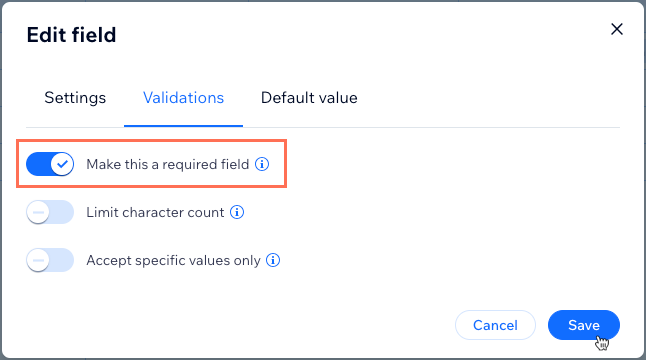The image size is (646, 360).
Task: Click the Accept specific values only label
Action: [173, 260]
